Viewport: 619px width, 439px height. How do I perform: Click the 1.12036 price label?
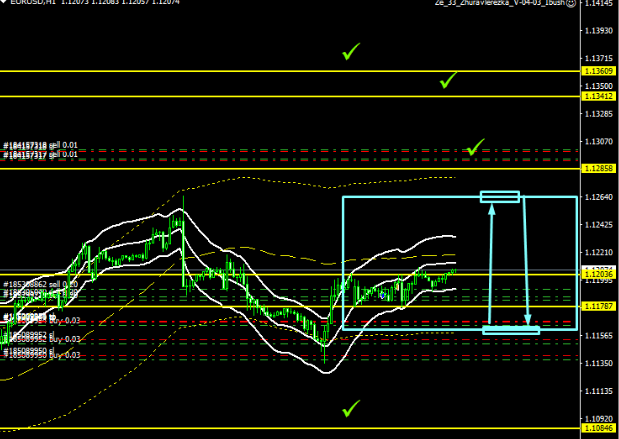[596, 274]
